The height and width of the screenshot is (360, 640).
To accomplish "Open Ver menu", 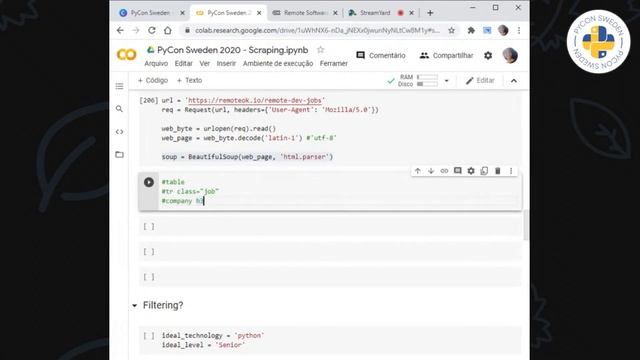I will [205, 64].
